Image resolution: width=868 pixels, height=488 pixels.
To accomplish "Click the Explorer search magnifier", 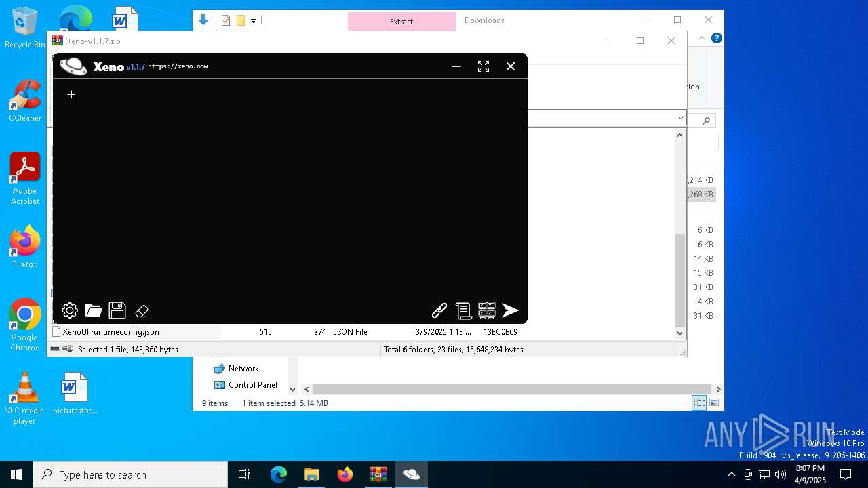I will pos(706,121).
